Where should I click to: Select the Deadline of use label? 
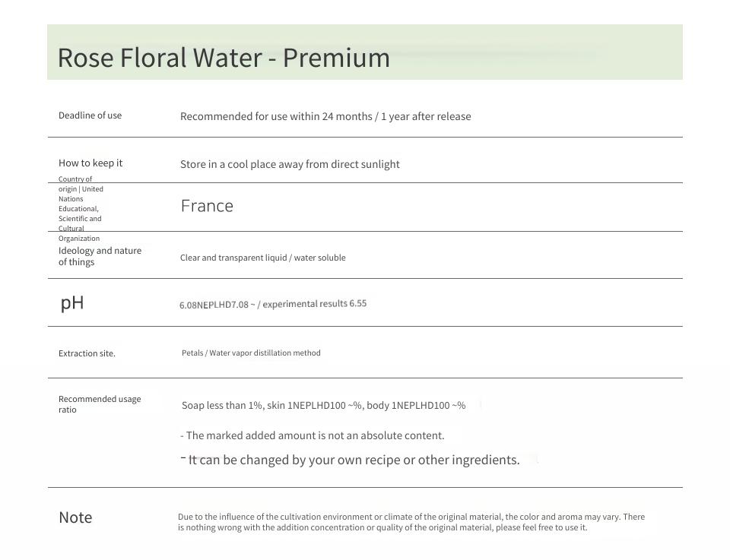(x=90, y=115)
